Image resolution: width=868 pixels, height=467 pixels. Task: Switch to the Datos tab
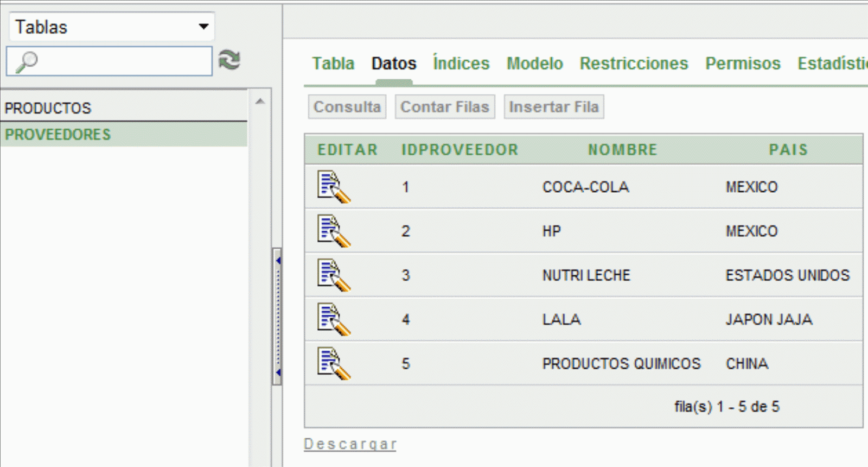(x=394, y=64)
